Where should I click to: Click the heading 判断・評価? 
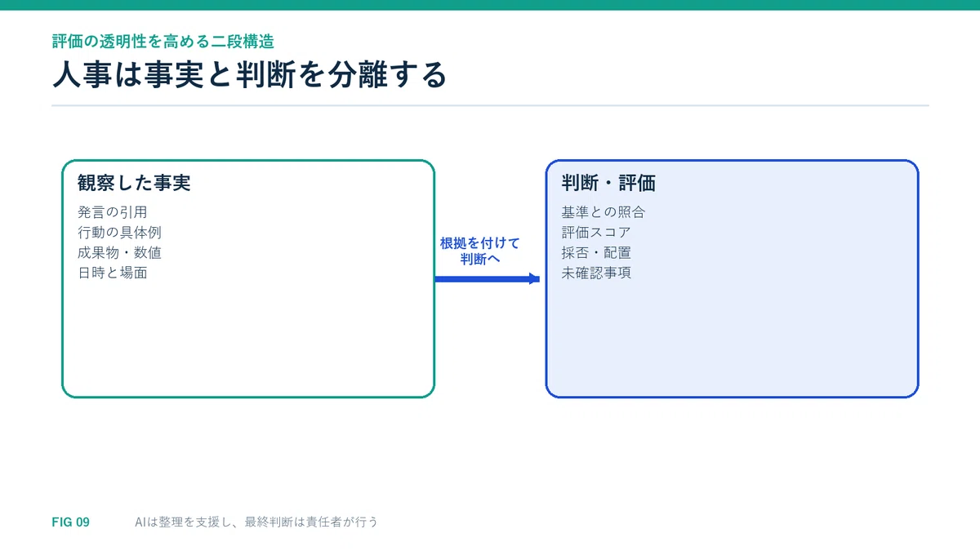pos(608,183)
